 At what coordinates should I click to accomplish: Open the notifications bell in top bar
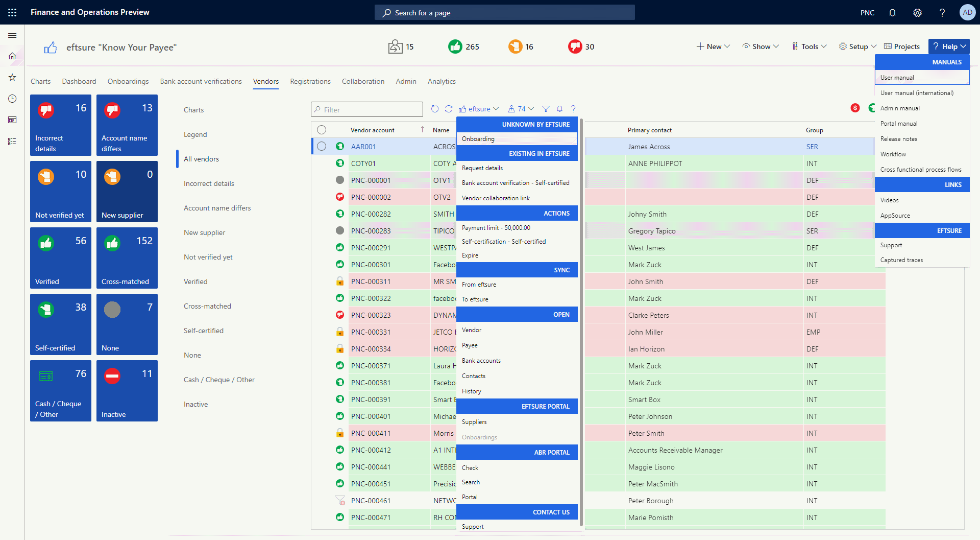(x=892, y=13)
